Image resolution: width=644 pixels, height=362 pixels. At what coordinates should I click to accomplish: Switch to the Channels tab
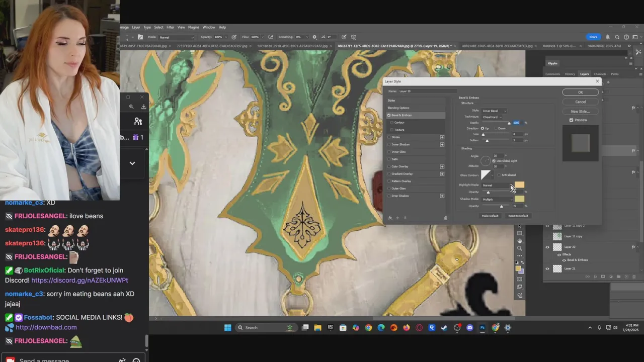[600, 74]
